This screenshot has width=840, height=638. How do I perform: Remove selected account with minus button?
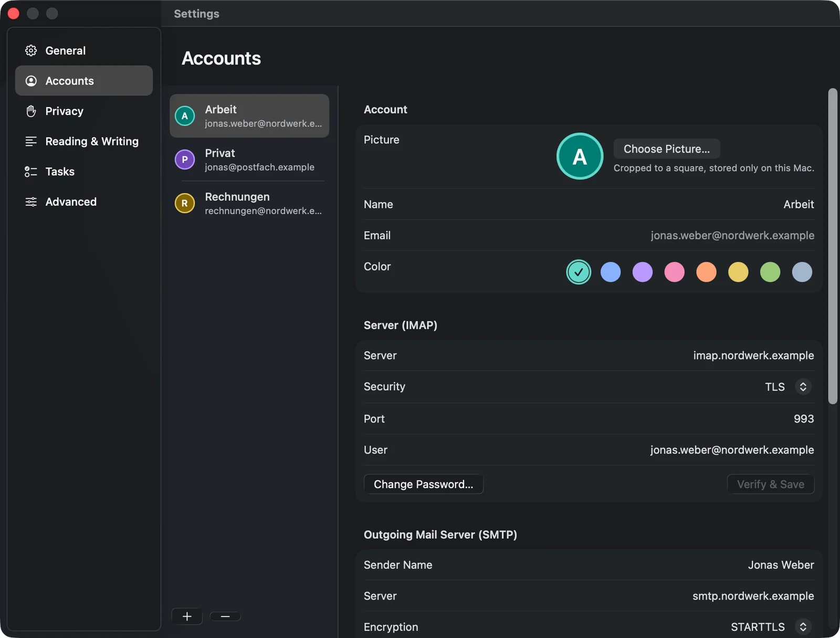[x=225, y=616]
